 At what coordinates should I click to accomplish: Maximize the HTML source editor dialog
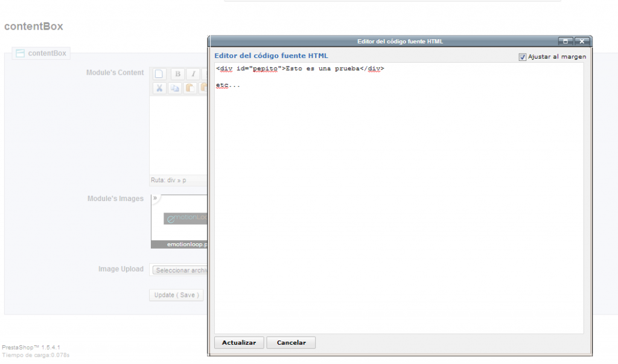tap(565, 41)
